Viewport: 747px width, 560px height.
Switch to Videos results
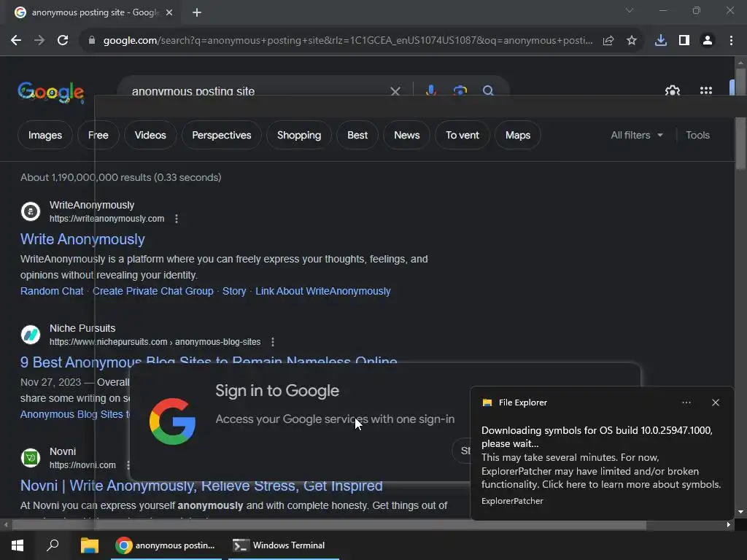point(150,135)
